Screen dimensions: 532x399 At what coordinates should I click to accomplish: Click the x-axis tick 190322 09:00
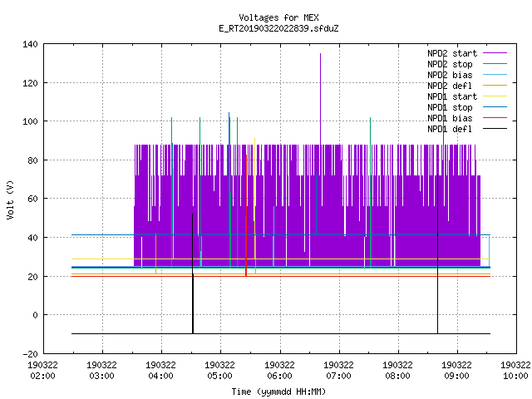click(x=456, y=371)
